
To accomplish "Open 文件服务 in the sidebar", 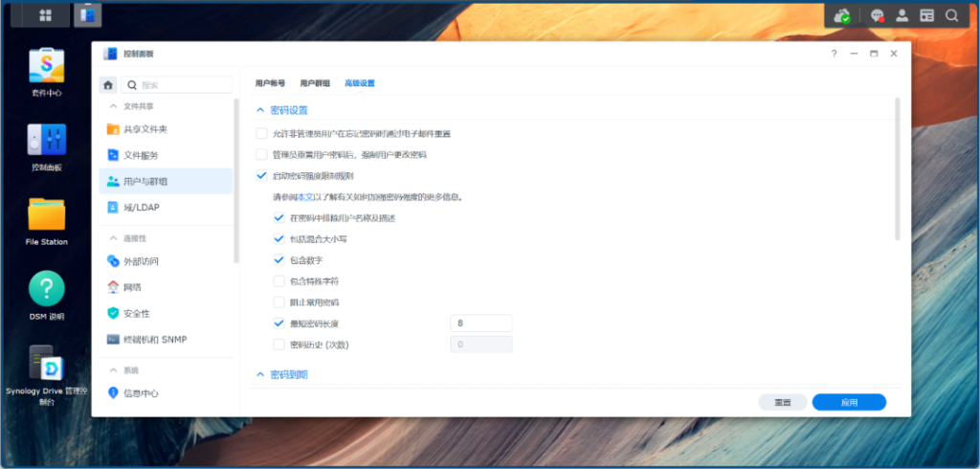I will [166, 155].
